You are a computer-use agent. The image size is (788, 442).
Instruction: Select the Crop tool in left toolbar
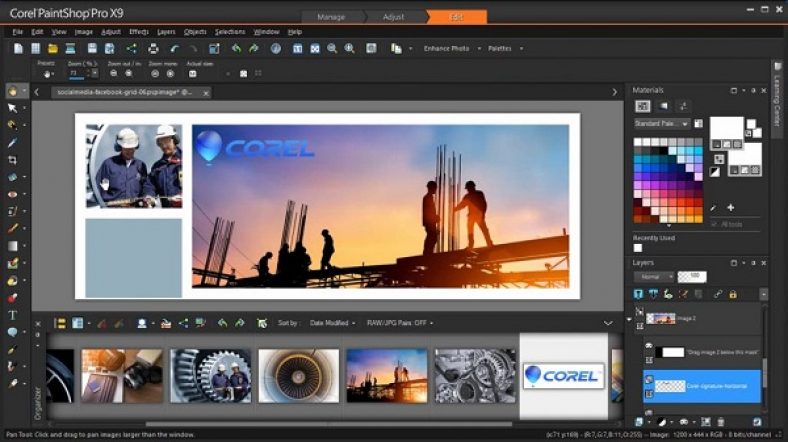click(12, 160)
